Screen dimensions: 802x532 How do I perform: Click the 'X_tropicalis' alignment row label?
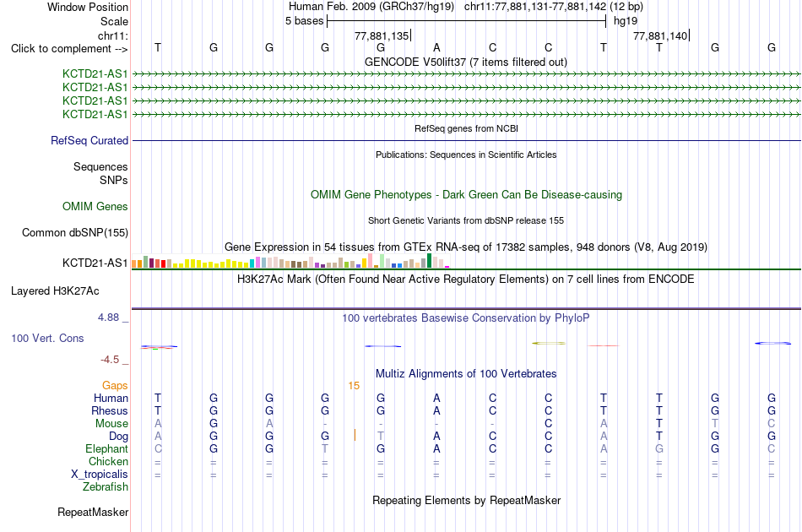pyautogui.click(x=100, y=475)
